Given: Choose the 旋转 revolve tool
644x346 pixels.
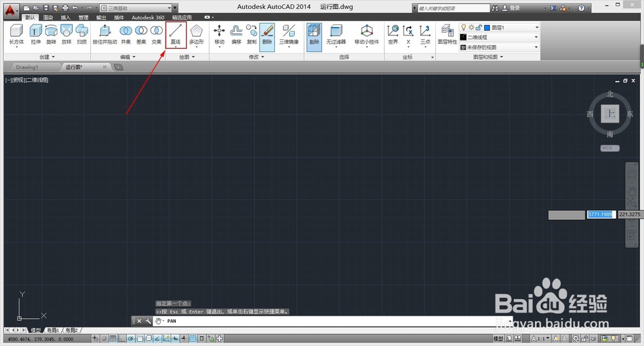Looking at the screenshot, I should tap(51, 35).
